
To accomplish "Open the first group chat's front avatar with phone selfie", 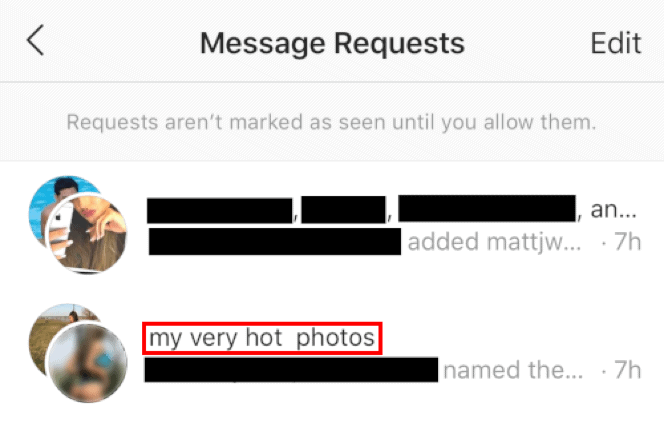I will click(86, 233).
